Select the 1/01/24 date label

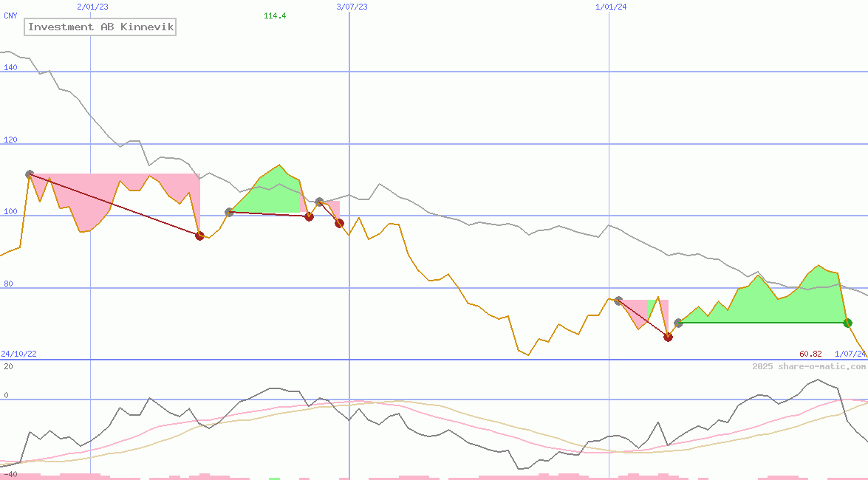[x=611, y=7]
